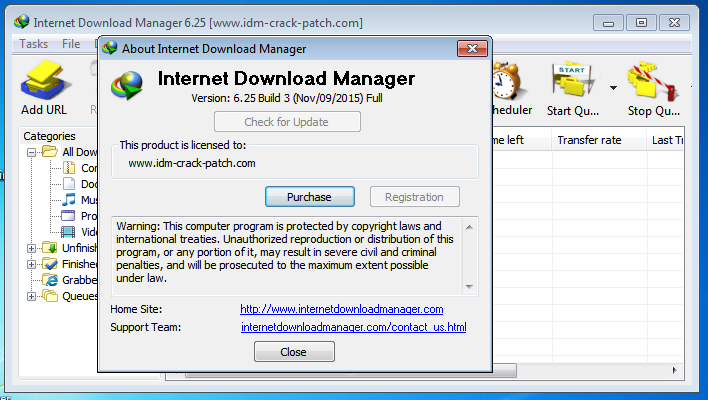Expand the Finished tree node
Image resolution: width=708 pixels, height=400 pixels.
pyautogui.click(x=31, y=264)
